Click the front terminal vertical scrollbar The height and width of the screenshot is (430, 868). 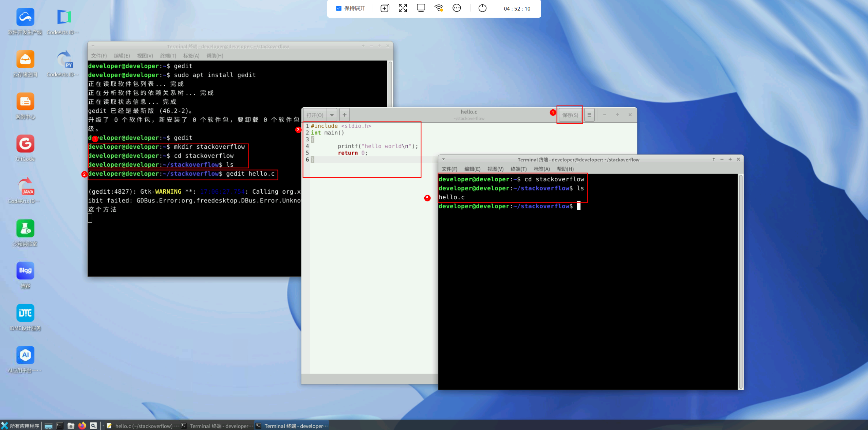[741, 281]
